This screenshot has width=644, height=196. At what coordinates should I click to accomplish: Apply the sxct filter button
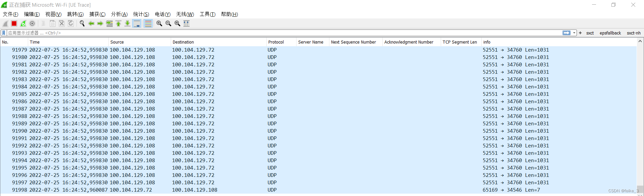click(x=590, y=33)
